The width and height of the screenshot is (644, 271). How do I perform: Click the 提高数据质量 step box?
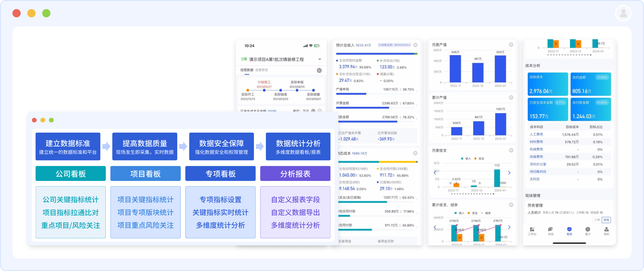(145, 146)
